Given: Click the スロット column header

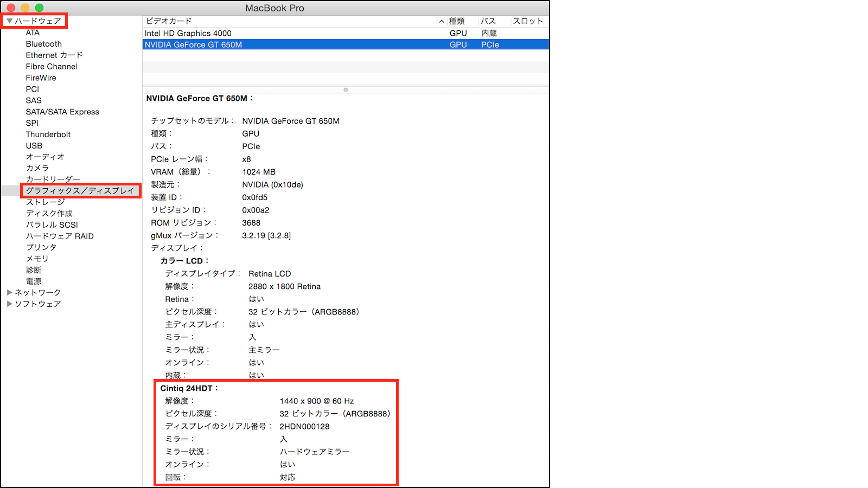Looking at the screenshot, I should click(x=528, y=21).
